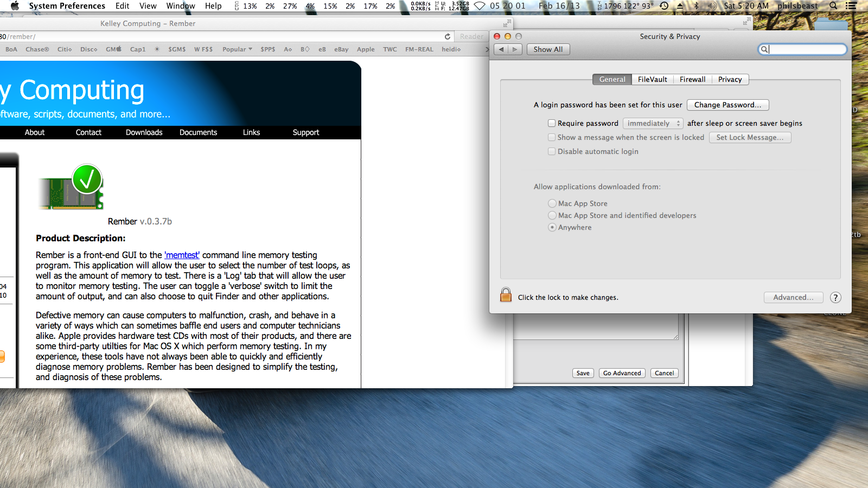
Task: Click Go Advanced in the background window
Action: pos(622,373)
